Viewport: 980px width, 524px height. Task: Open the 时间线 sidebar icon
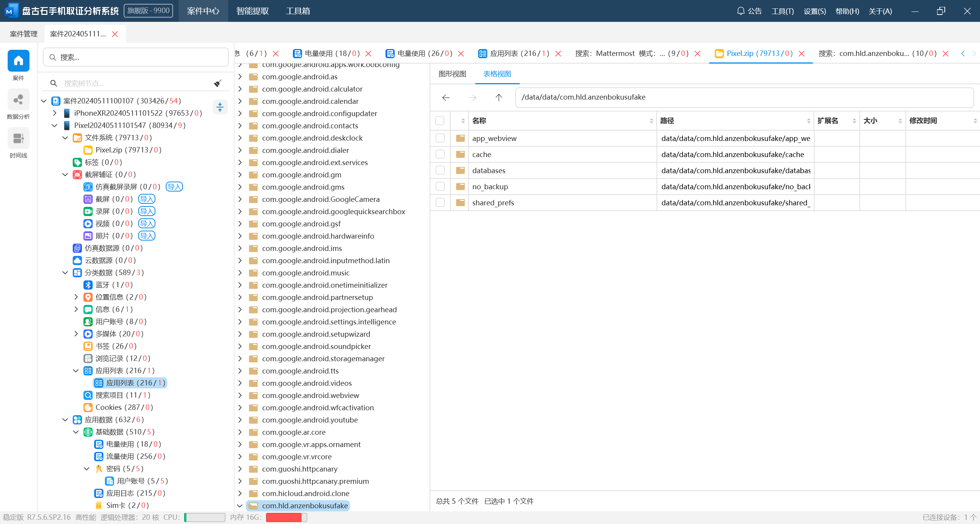18,139
